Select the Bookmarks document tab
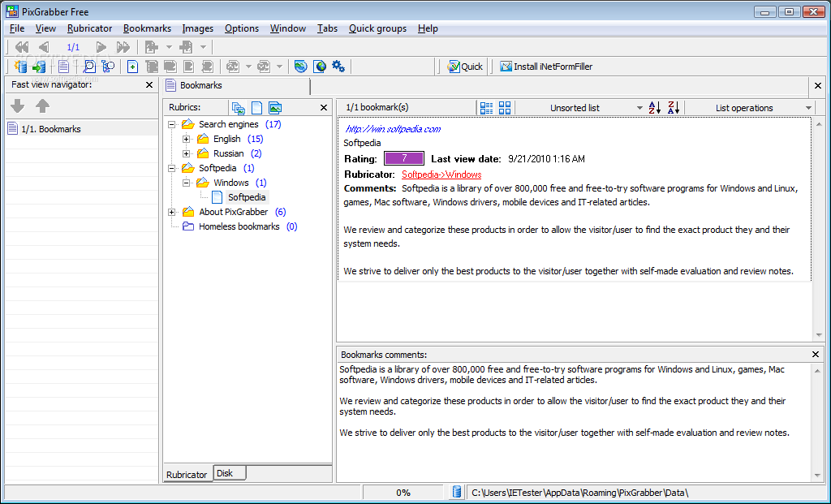This screenshot has width=831, height=504. click(237, 85)
